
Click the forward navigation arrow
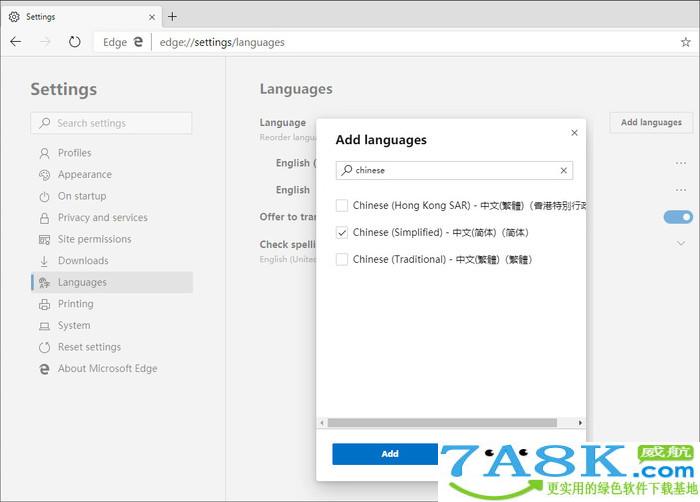click(x=45, y=42)
